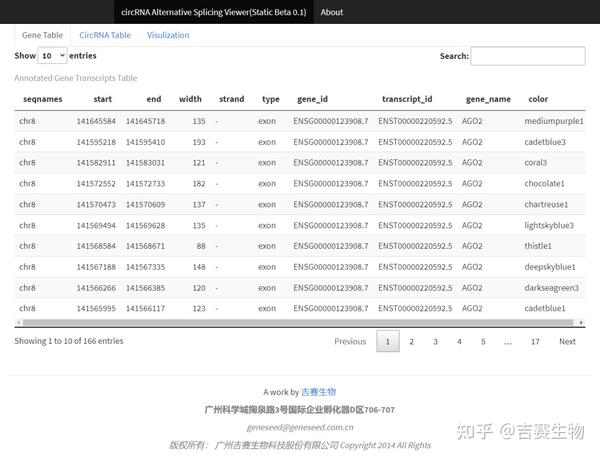Sort by strand column header

click(x=232, y=99)
